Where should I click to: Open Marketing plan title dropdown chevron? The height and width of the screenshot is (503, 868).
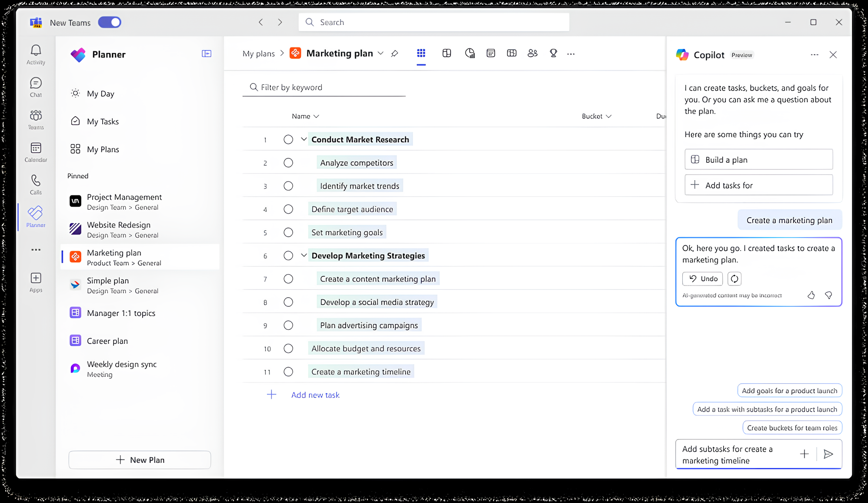click(381, 54)
